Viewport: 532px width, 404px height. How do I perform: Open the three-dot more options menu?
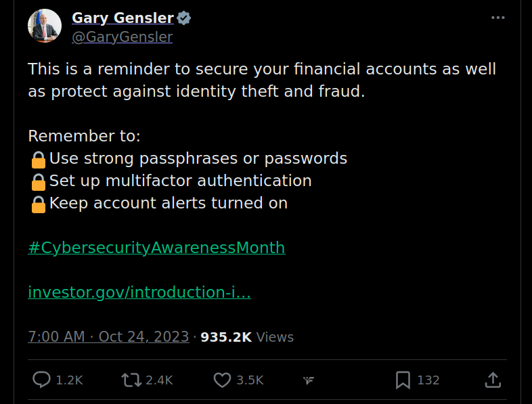(x=498, y=18)
